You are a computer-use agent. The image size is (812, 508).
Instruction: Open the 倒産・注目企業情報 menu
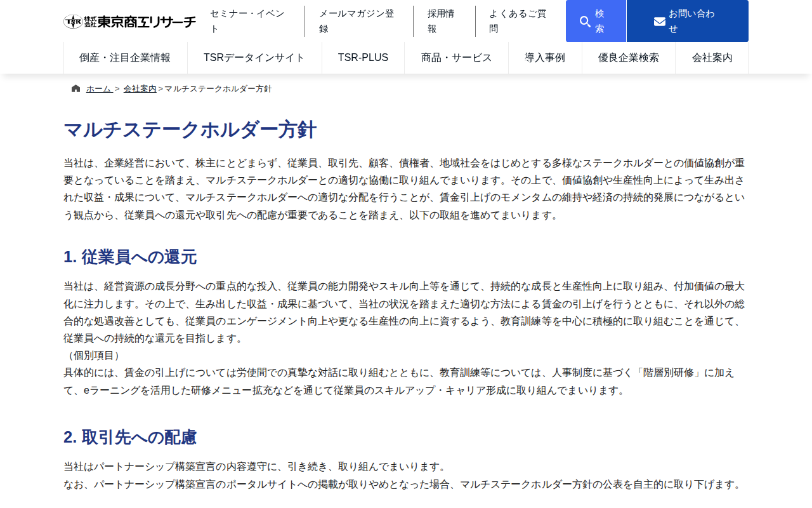(x=125, y=57)
